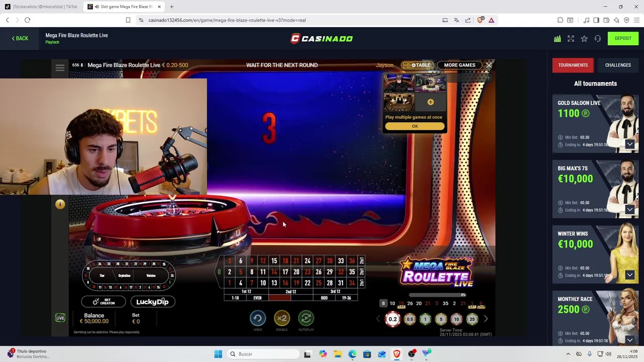644x362 pixels.
Task: Place bet on EVEN
Action: (x=257, y=298)
